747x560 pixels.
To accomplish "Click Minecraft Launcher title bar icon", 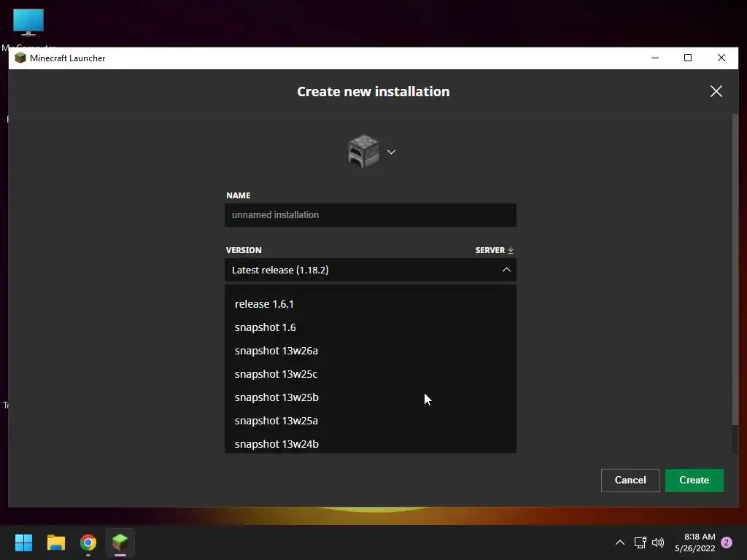I will [x=20, y=58].
